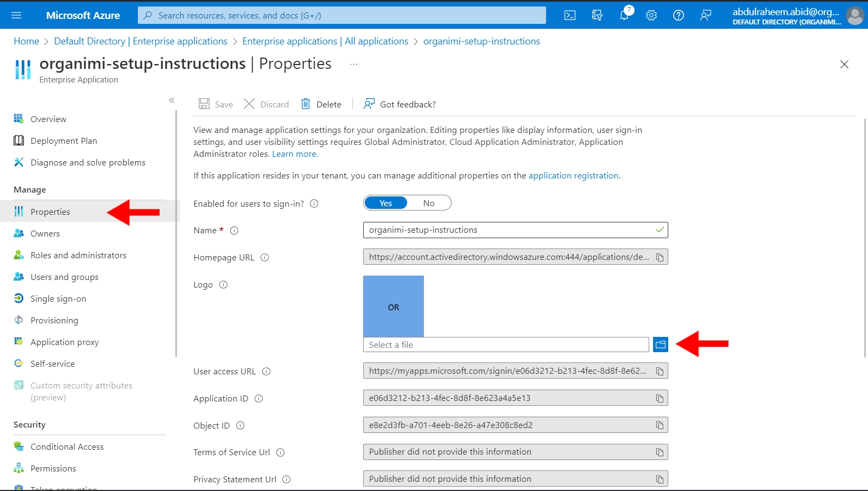The image size is (868, 491).
Task: Browse for a logo file
Action: pyautogui.click(x=660, y=345)
